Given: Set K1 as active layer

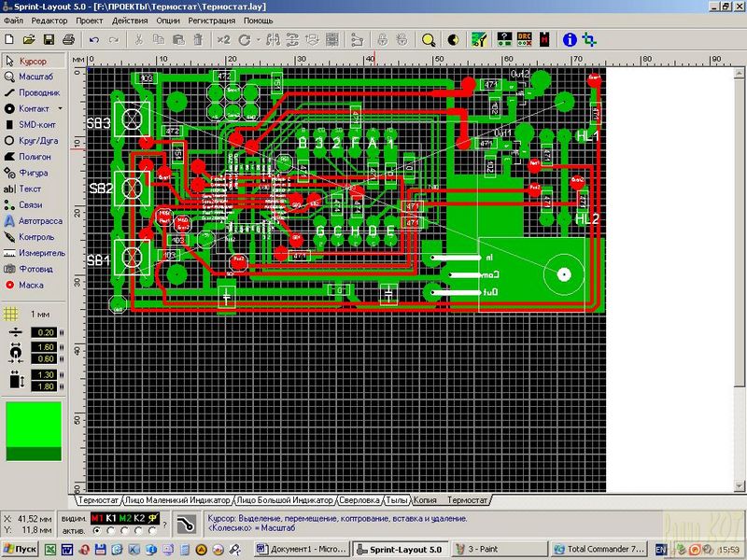Looking at the screenshot, I should (x=111, y=530).
